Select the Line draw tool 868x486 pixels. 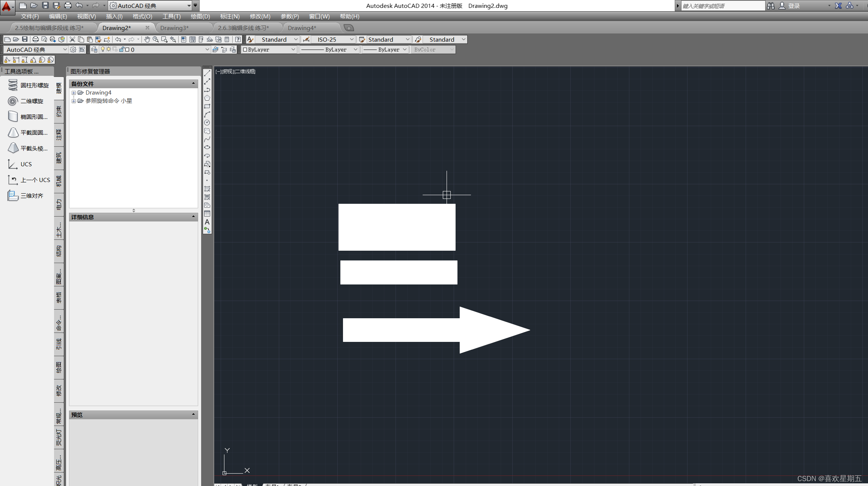[x=207, y=73]
